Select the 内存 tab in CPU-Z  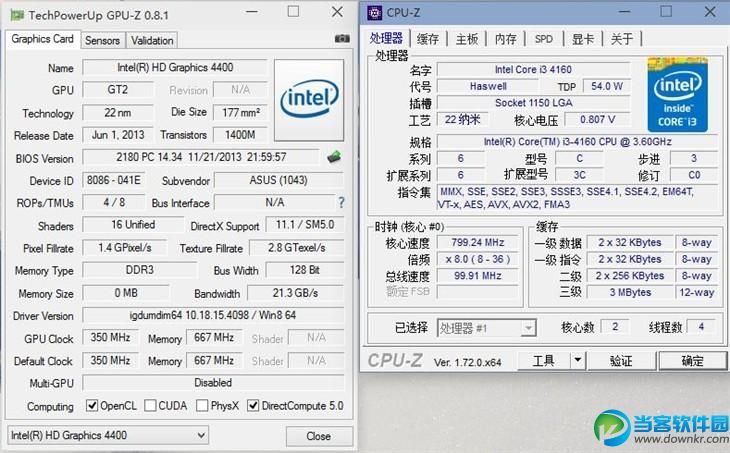click(x=506, y=39)
